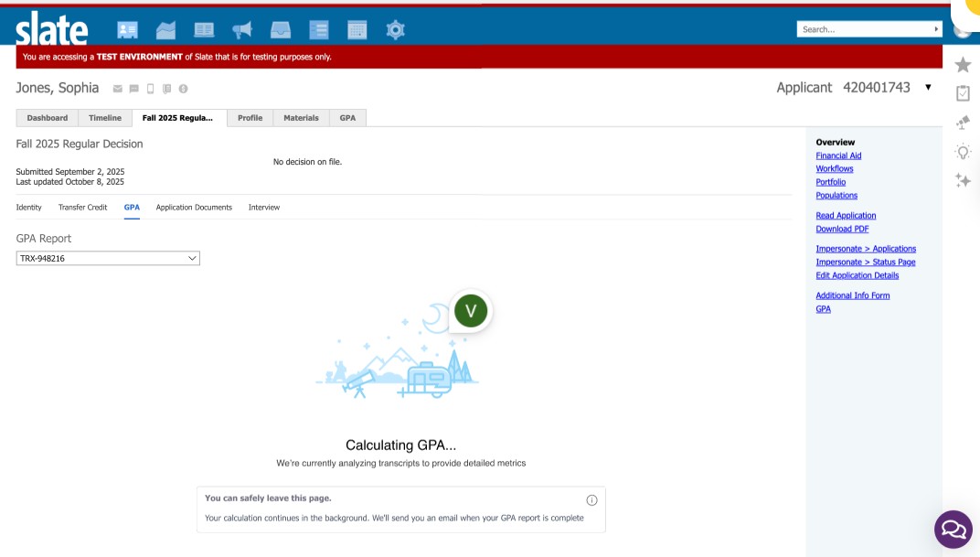
Task: Open Records via the ID card icon
Action: (x=128, y=29)
